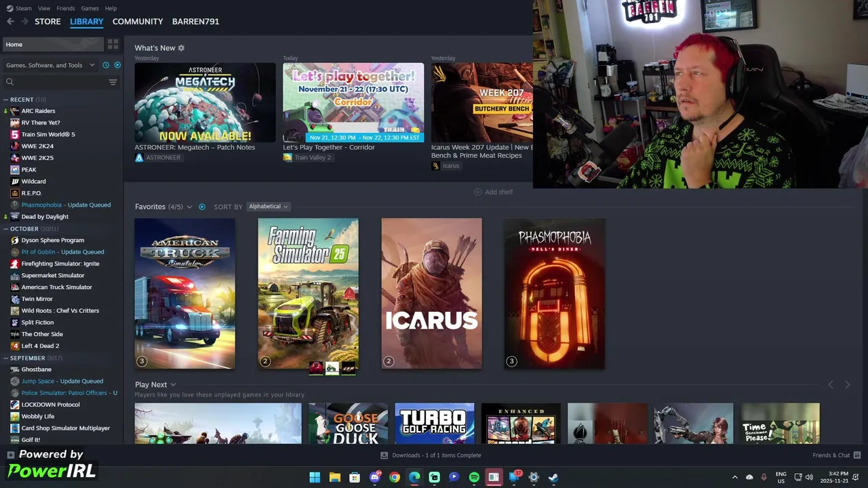The height and width of the screenshot is (488, 868).
Task: Open the View menu
Action: point(44,8)
